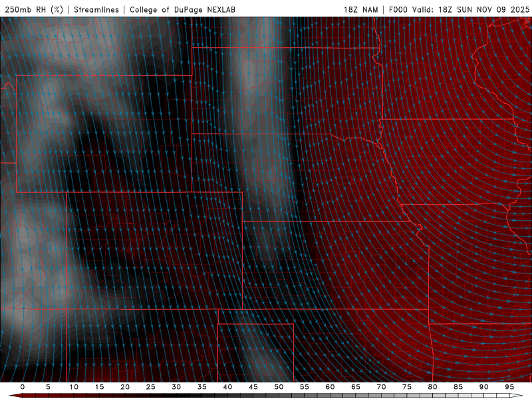532x399 pixels.
Task: Click the "0" color scale label
Action: [23, 387]
